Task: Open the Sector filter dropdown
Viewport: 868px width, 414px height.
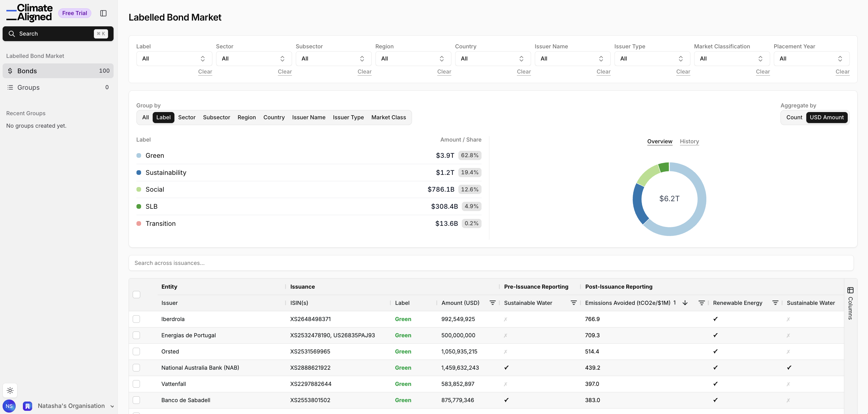Action: pyautogui.click(x=254, y=58)
